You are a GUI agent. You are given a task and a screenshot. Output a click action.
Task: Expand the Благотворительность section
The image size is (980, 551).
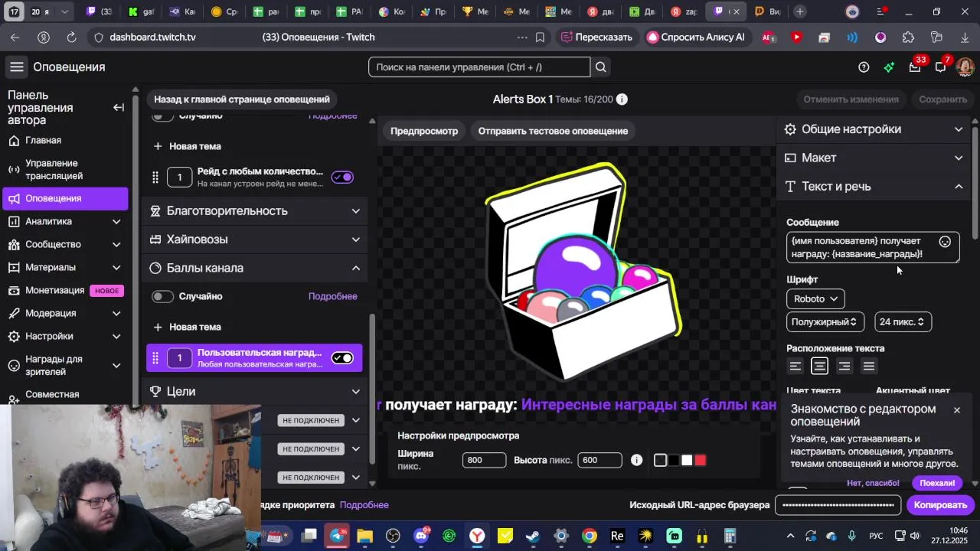[x=254, y=211]
